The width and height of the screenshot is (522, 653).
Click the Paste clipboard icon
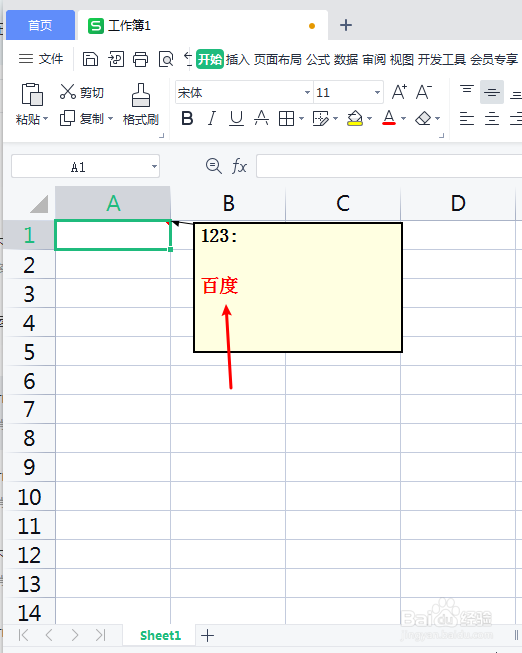click(x=32, y=94)
